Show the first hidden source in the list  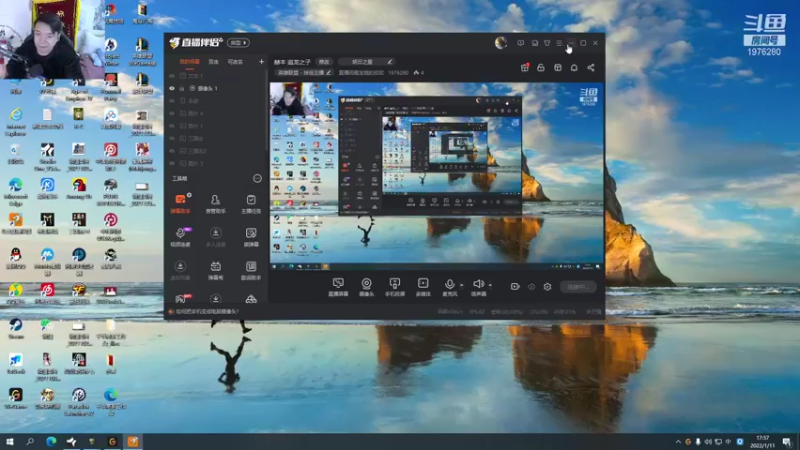(x=172, y=76)
